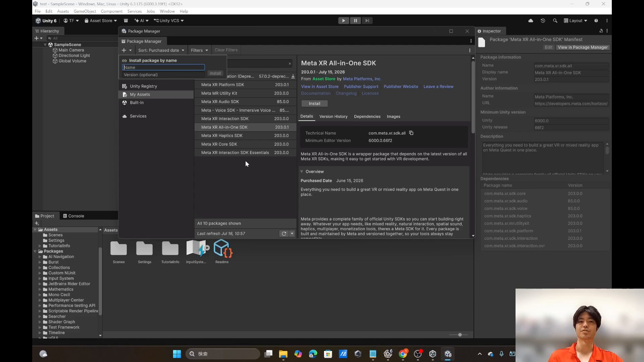The image size is (644, 362).
Task: Open the TF account dropdown
Action: [71, 21]
